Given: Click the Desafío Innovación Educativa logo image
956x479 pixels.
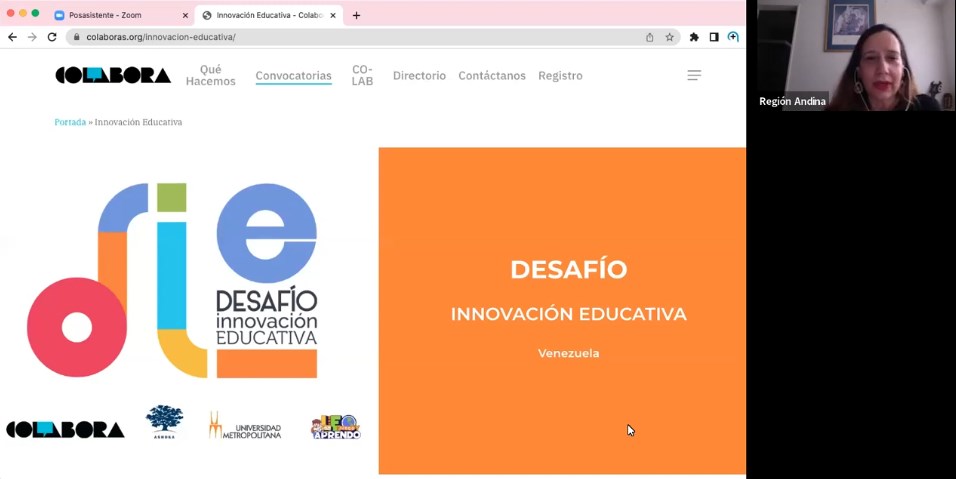Looking at the screenshot, I should tap(173, 280).
